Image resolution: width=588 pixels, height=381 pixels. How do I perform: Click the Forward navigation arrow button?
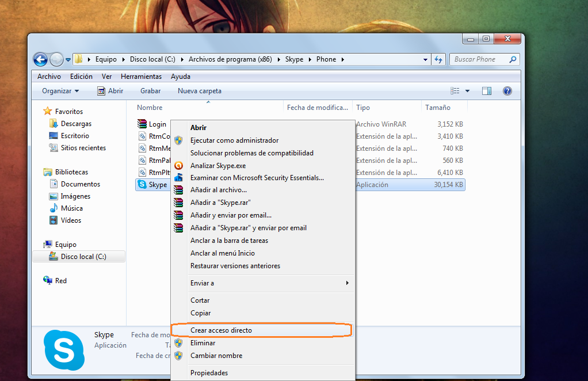pos(56,59)
